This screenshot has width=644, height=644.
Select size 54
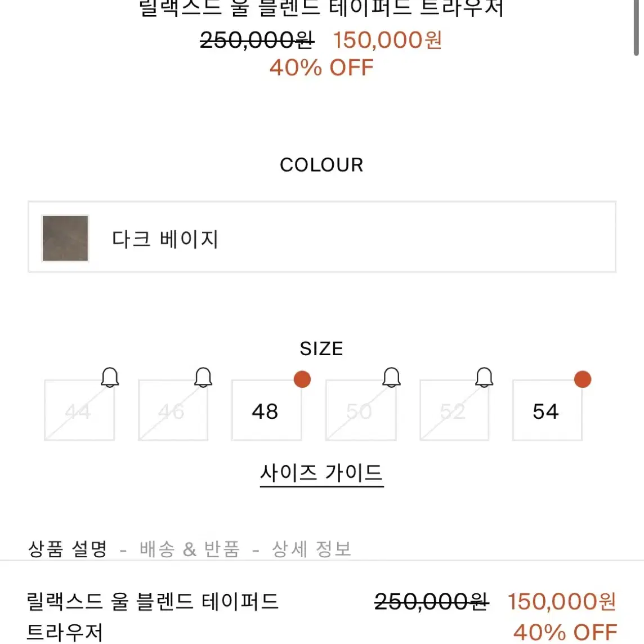[x=548, y=410]
